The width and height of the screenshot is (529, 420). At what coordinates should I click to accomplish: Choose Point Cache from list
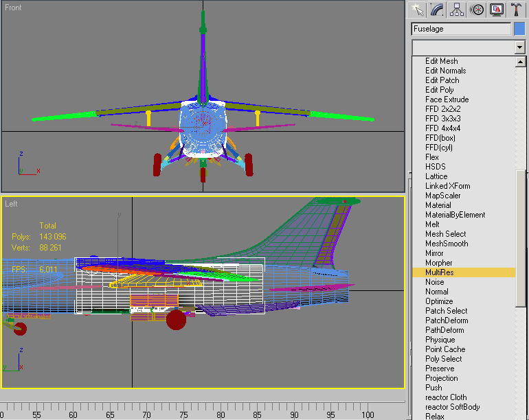pos(445,349)
